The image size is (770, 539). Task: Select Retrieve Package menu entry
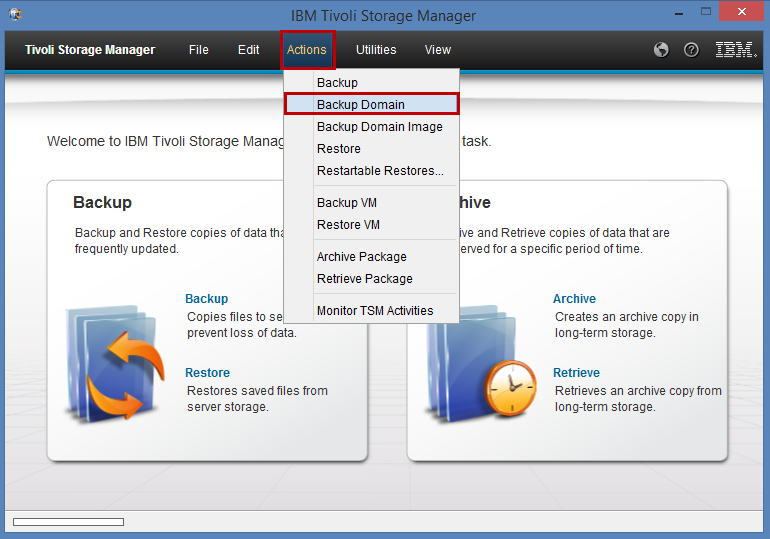[x=372, y=279]
